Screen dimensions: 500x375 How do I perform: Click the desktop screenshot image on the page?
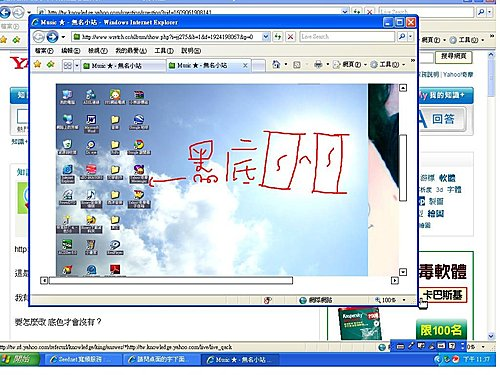coord(212,180)
